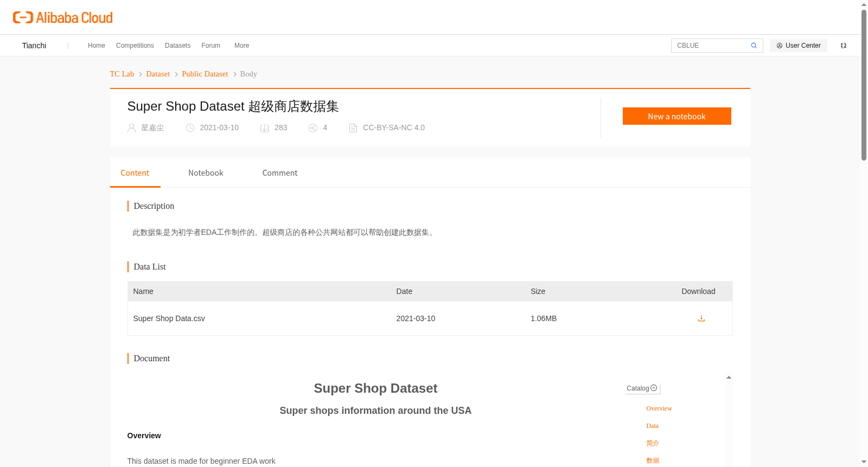Click the Download column header
Screen dimensions: 868x467
[x=698, y=291]
